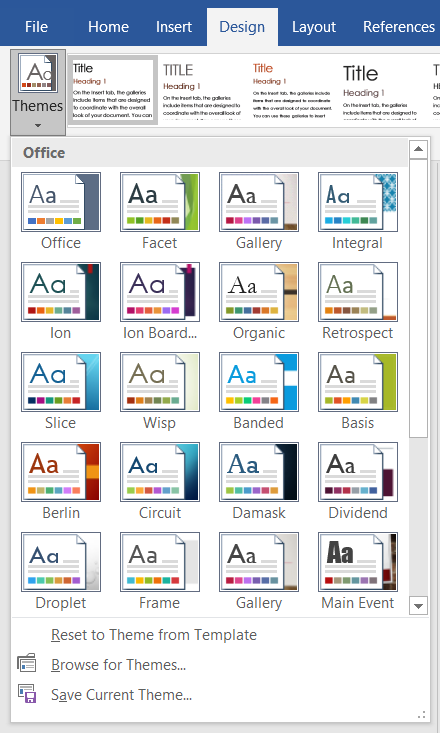Apply the Banded theme
440x733 pixels.
pyautogui.click(x=259, y=382)
